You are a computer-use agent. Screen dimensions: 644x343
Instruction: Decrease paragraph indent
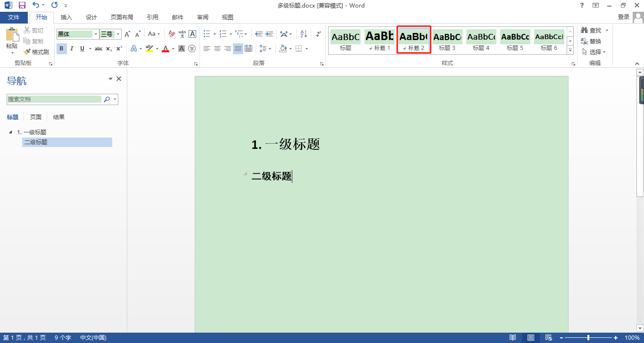coord(259,34)
